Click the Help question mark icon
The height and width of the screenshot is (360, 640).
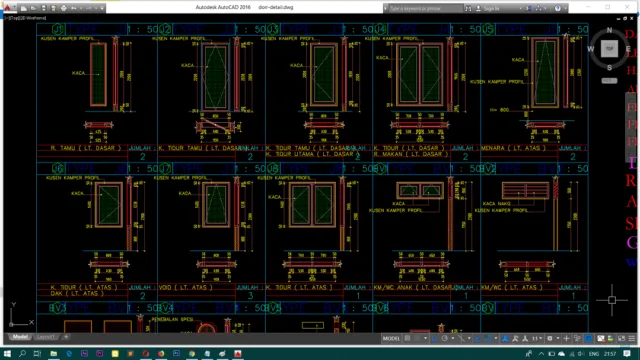point(558,8)
